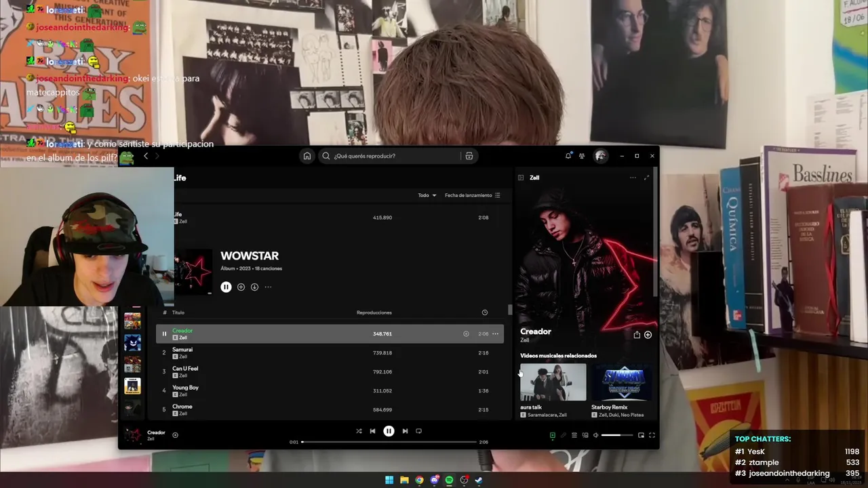
Task: Open Friend Activity people icon
Action: pos(582,156)
